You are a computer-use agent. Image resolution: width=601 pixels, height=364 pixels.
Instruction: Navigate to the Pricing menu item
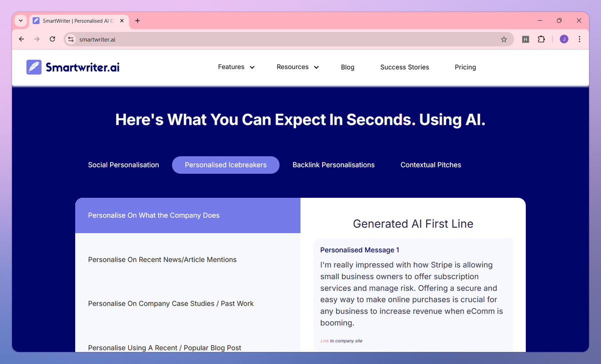(x=465, y=67)
